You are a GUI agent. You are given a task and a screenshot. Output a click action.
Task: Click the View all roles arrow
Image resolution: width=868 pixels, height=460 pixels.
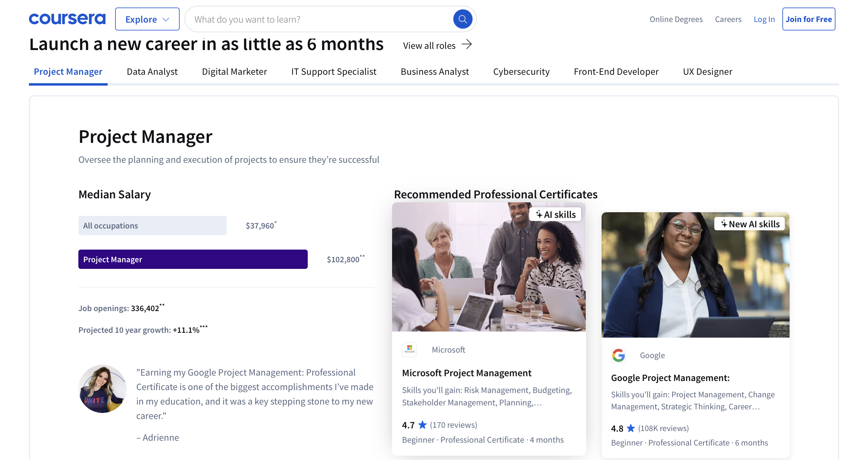467,45
